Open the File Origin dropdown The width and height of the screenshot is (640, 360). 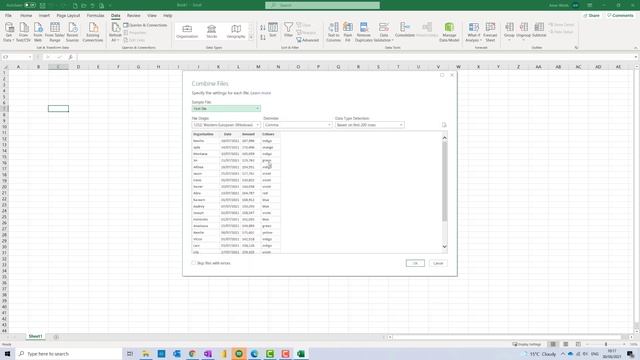pos(226,125)
